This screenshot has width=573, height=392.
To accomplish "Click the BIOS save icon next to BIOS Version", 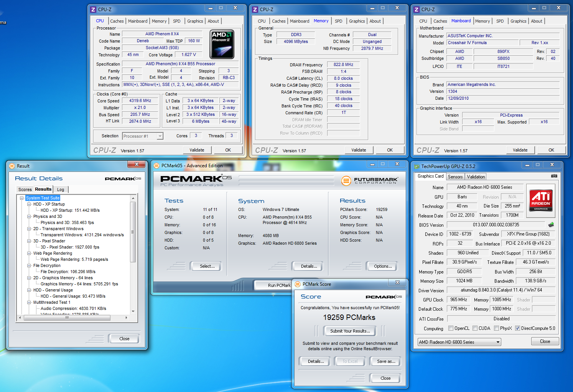I will pyautogui.click(x=551, y=225).
